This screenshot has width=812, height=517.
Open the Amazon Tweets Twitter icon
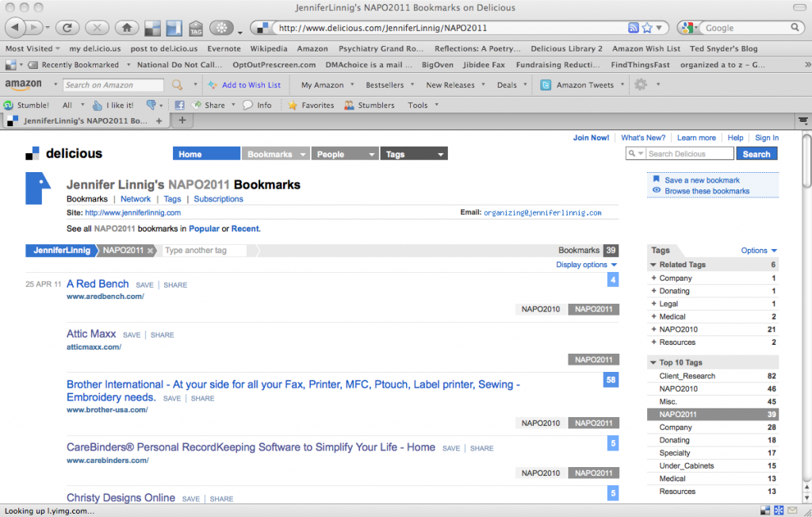tap(546, 85)
